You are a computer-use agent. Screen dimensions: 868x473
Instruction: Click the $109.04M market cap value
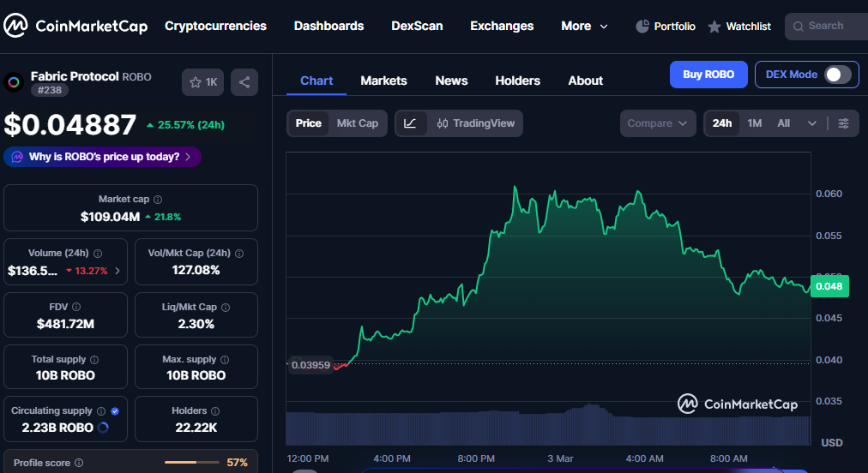110,217
